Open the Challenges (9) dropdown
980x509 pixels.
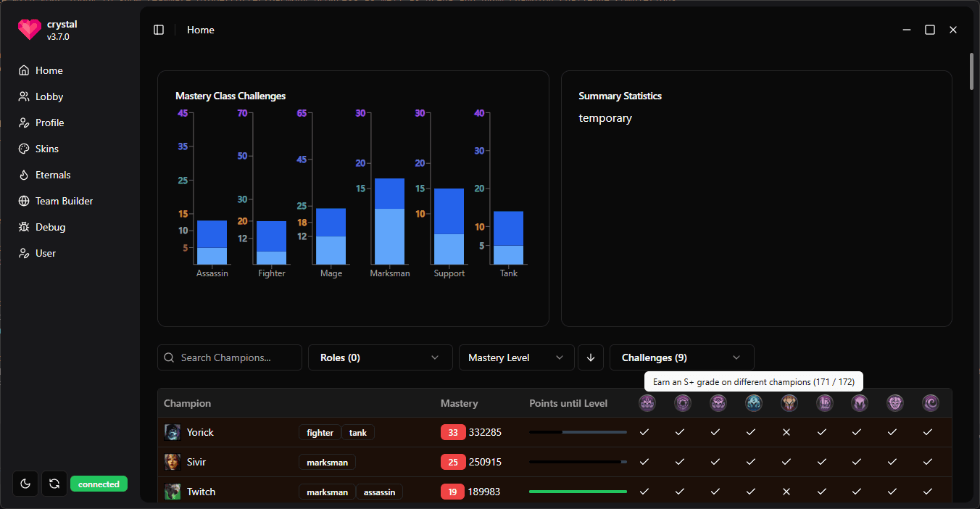click(681, 357)
